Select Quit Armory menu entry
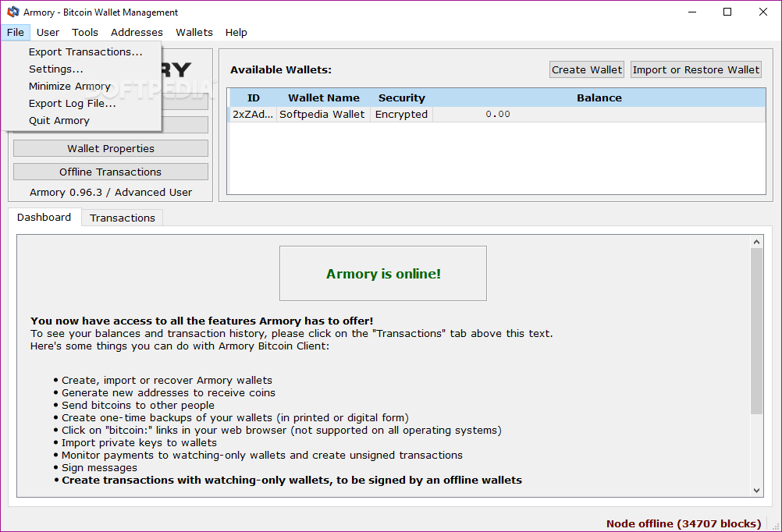The width and height of the screenshot is (782, 532). click(59, 121)
